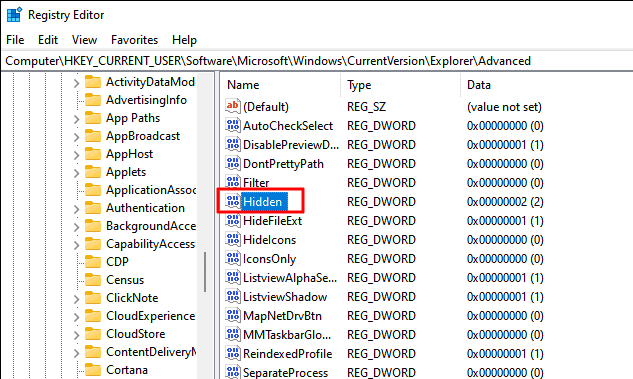Viewport: 633px width, 379px height.
Task: Click the tree pane vertical scrollbar thumb
Action: 205,272
